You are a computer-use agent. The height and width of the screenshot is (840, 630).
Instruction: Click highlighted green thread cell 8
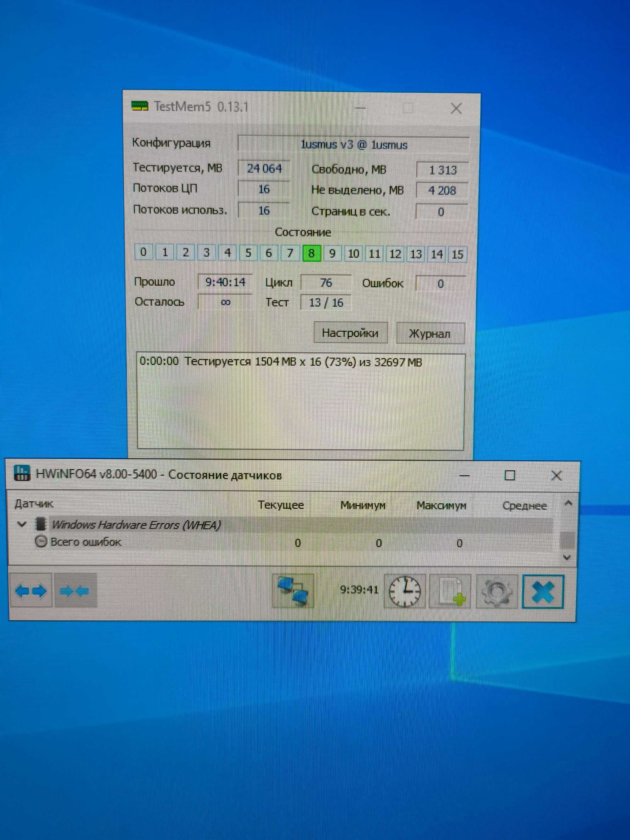coord(312,253)
